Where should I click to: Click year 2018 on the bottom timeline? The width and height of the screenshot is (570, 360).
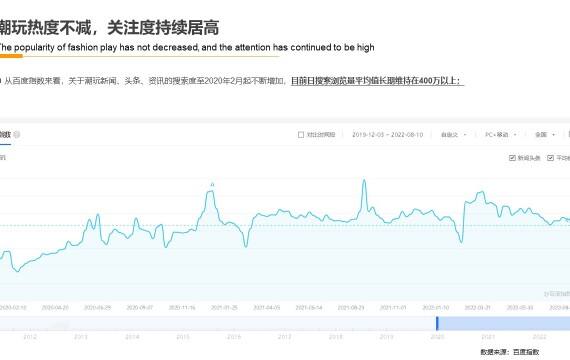[336, 337]
